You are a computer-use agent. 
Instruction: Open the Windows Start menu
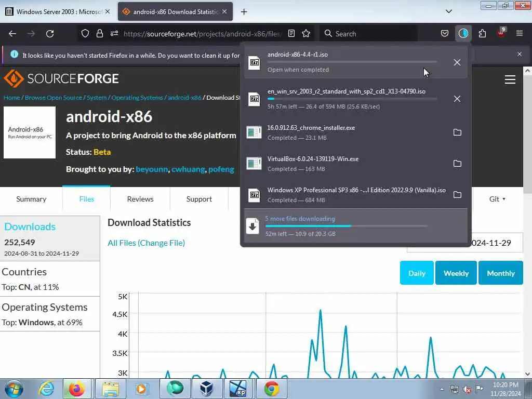(x=14, y=389)
